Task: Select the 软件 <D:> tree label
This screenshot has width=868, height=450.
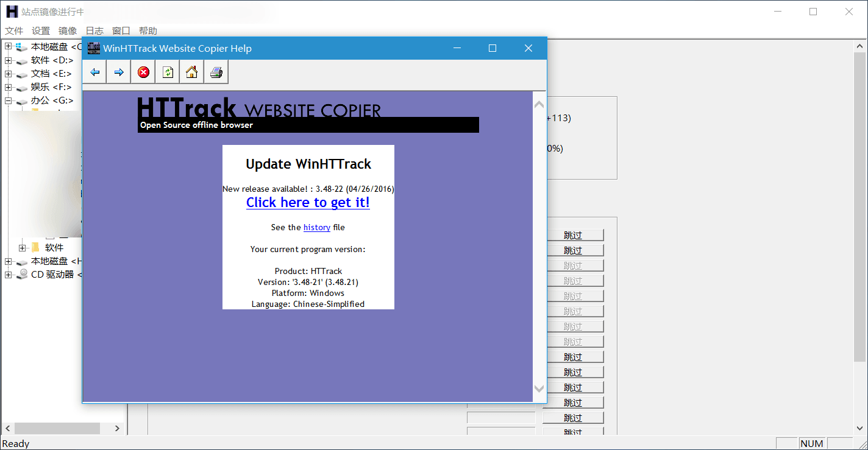Action: tap(52, 60)
